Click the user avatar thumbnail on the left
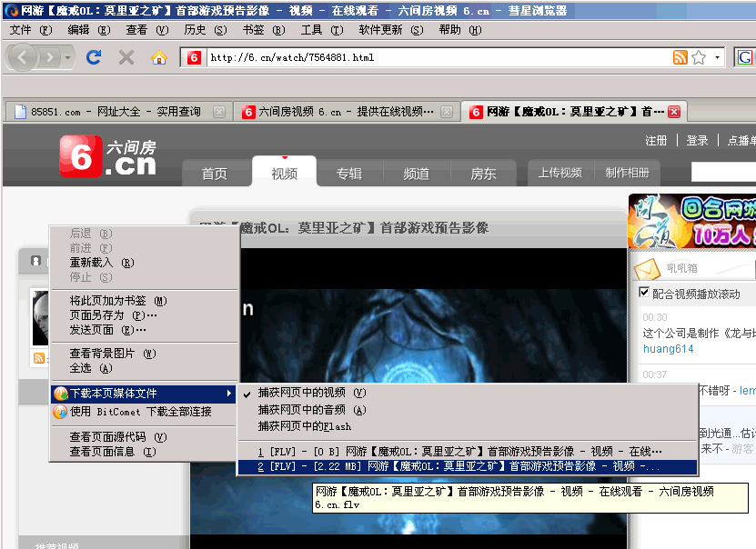 point(41,318)
